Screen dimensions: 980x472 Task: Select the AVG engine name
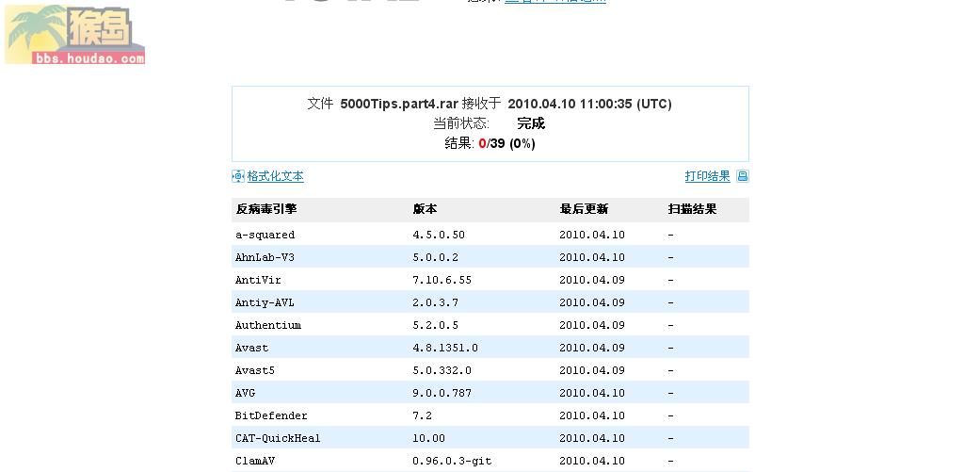click(x=246, y=393)
